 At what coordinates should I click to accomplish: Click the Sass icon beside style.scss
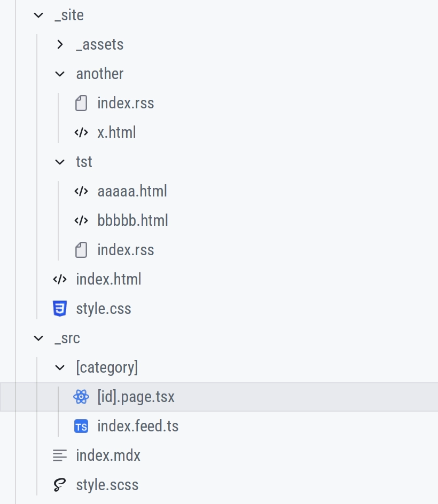pos(60,485)
